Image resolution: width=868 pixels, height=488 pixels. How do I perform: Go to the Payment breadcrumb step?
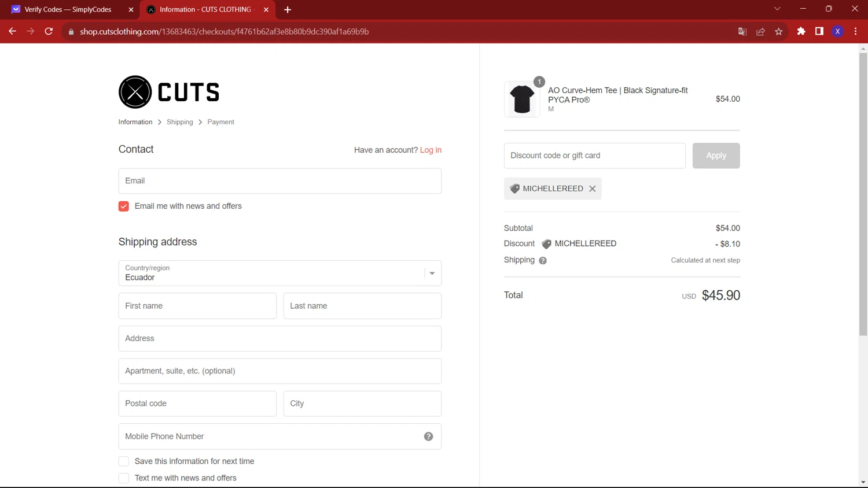(x=220, y=122)
